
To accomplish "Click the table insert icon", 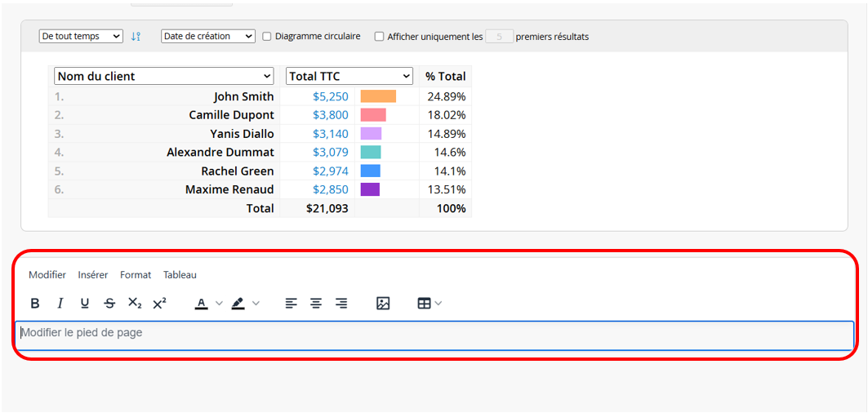I will pos(424,304).
